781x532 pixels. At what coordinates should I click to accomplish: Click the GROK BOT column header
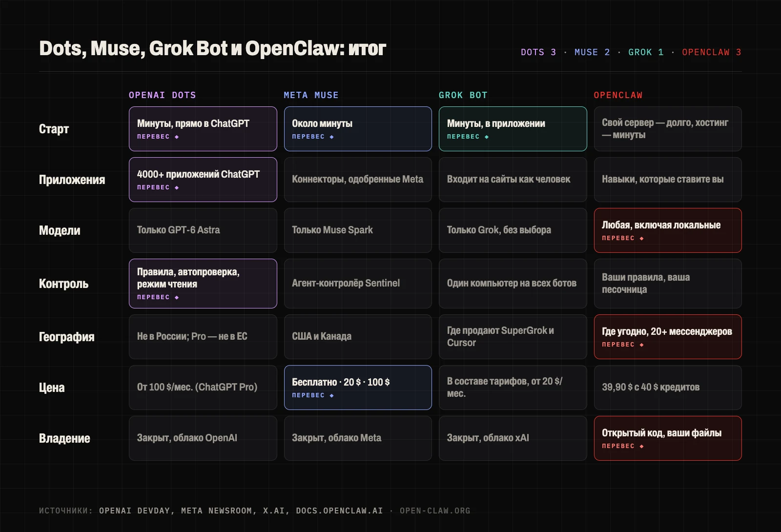463,95
